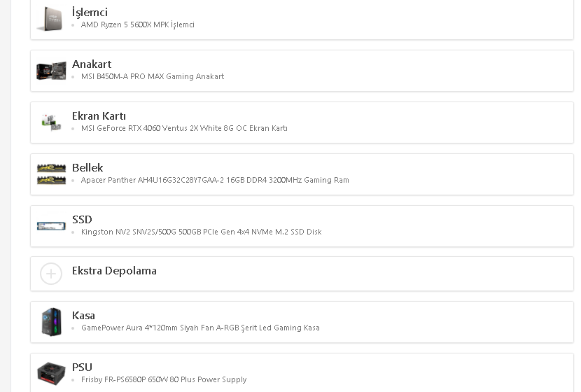Click AMD Ryzen 5 5600X MPK İşlemci text
This screenshot has width=581, height=392.
[x=137, y=25]
